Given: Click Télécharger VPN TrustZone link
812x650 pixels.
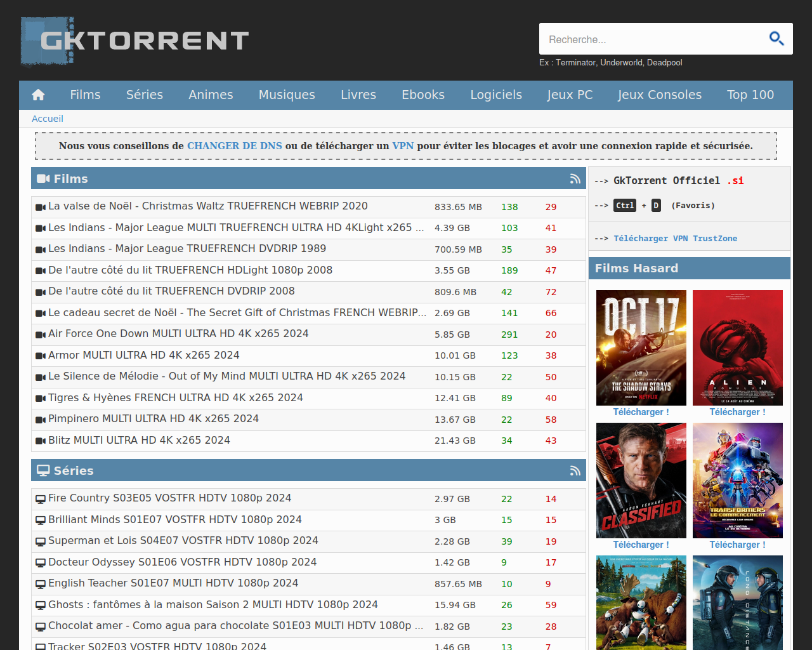Looking at the screenshot, I should pyautogui.click(x=675, y=239).
